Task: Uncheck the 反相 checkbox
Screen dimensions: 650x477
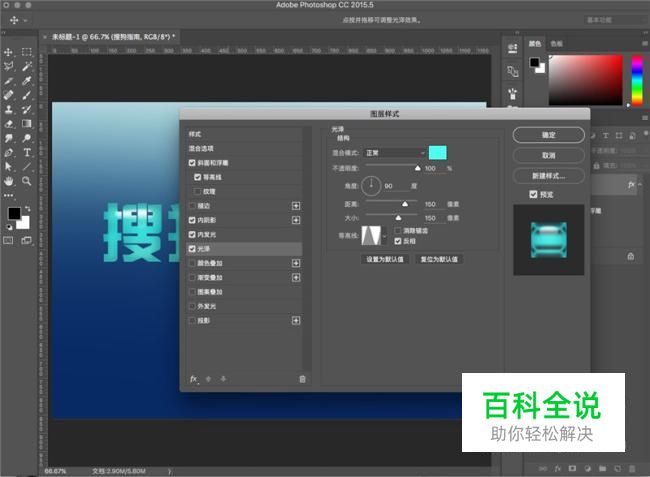Action: (x=398, y=241)
